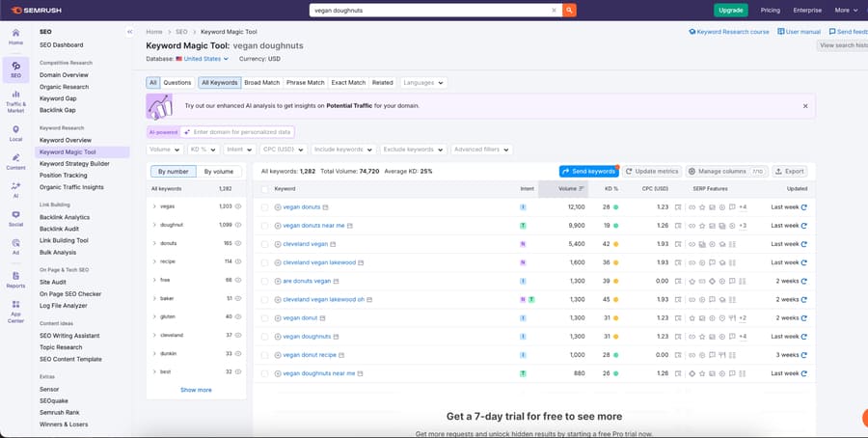Open SERP preview icon beside vegan donut recipe
The image size is (868, 438).
(x=341, y=355)
